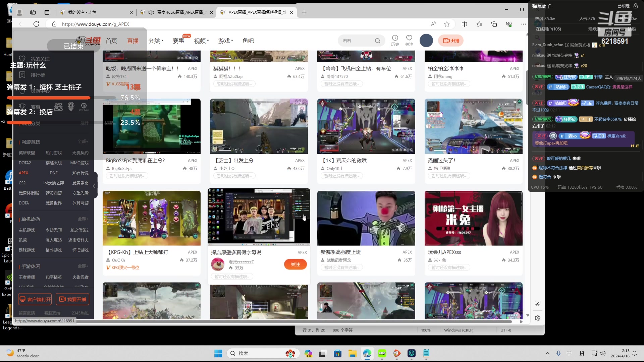Viewport: 644px width, 362px height.
Task: Open the tab actions menu icon
Action: coord(47,12)
